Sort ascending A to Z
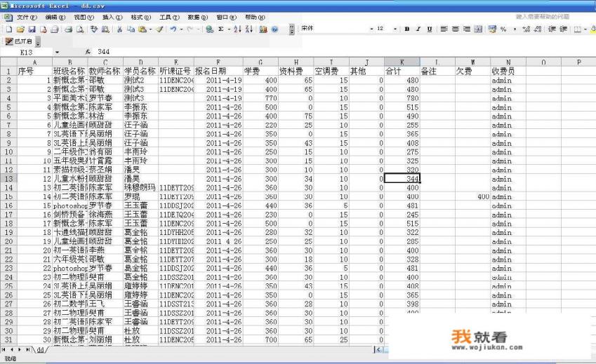Viewport: 596px width, 364px height. coord(237,29)
